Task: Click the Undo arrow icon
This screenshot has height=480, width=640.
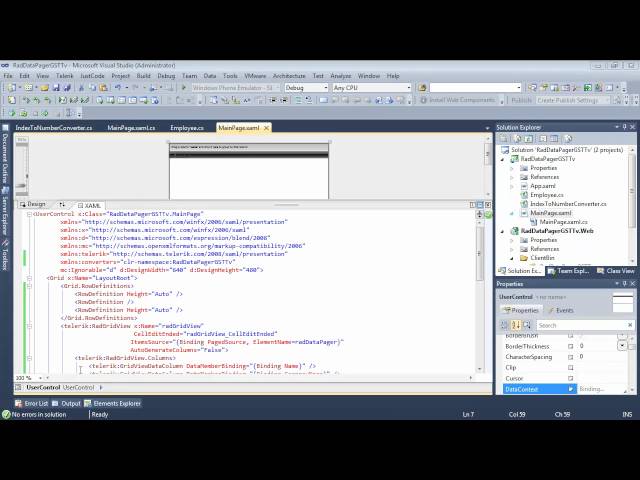Action: point(118,88)
